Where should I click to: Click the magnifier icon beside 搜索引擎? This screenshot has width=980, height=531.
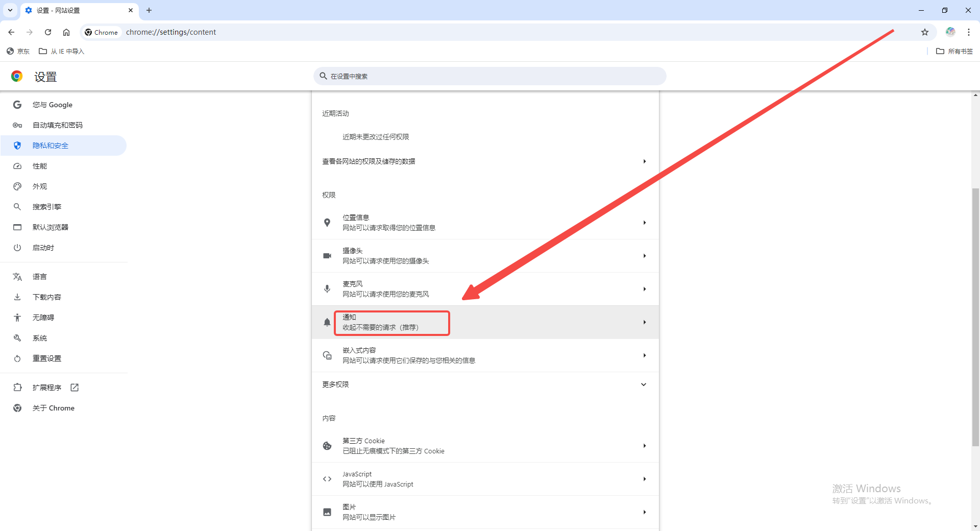[17, 207]
